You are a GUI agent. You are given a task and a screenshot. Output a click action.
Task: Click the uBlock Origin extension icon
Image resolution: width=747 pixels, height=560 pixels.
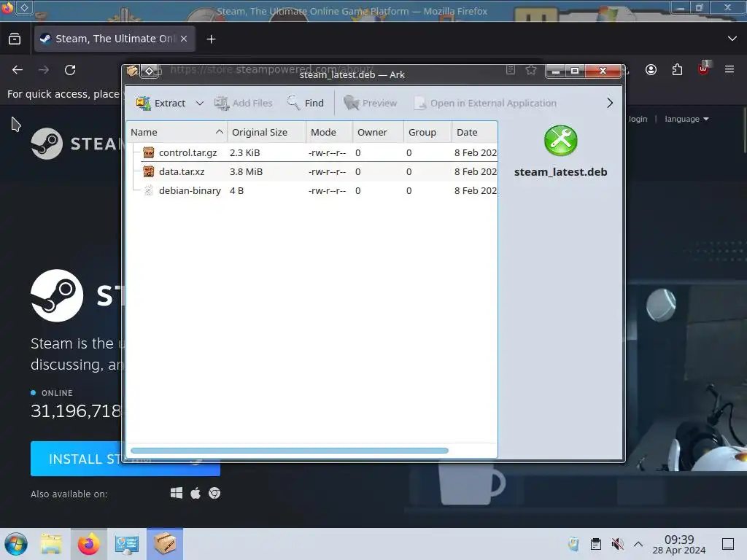[x=703, y=69]
